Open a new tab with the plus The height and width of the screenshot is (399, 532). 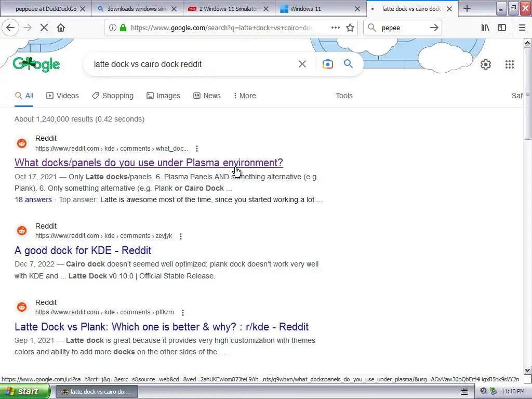pyautogui.click(x=467, y=8)
